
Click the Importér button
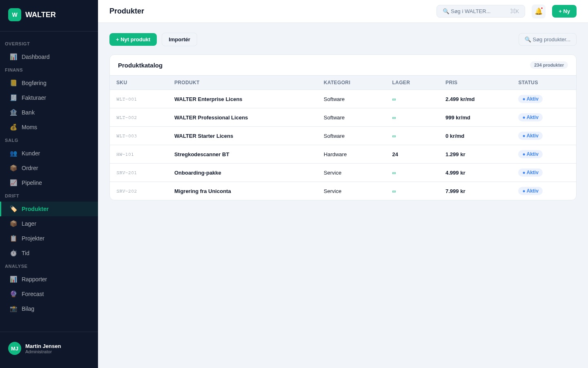tap(179, 40)
